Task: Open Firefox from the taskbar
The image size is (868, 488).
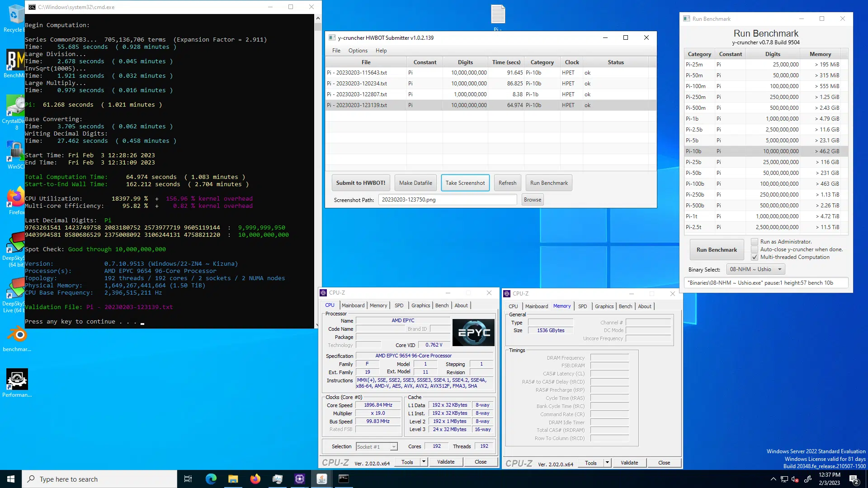Action: 255,479
